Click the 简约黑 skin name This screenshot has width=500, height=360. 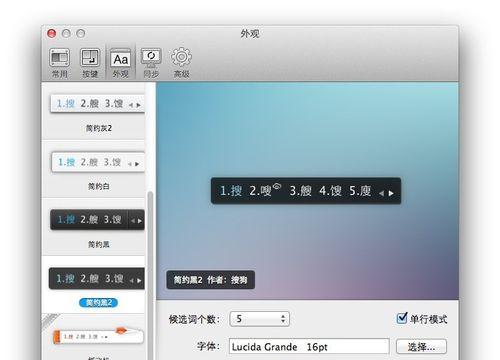pyautogui.click(x=99, y=245)
